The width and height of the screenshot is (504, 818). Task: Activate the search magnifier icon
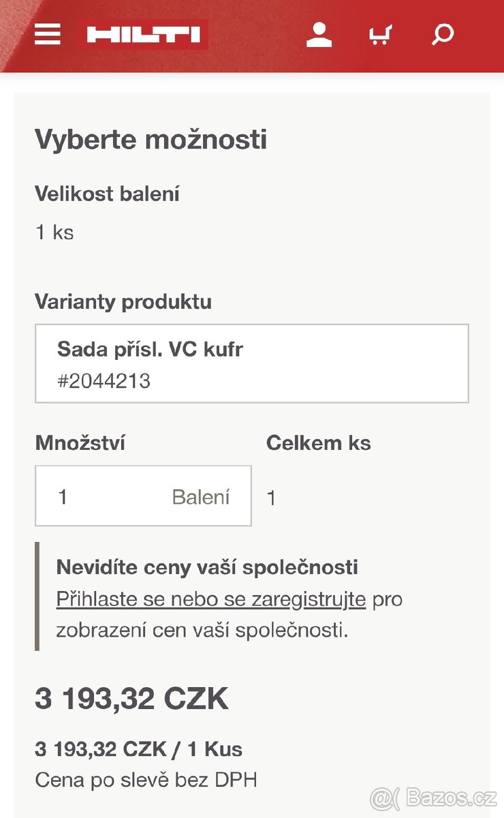(x=441, y=34)
